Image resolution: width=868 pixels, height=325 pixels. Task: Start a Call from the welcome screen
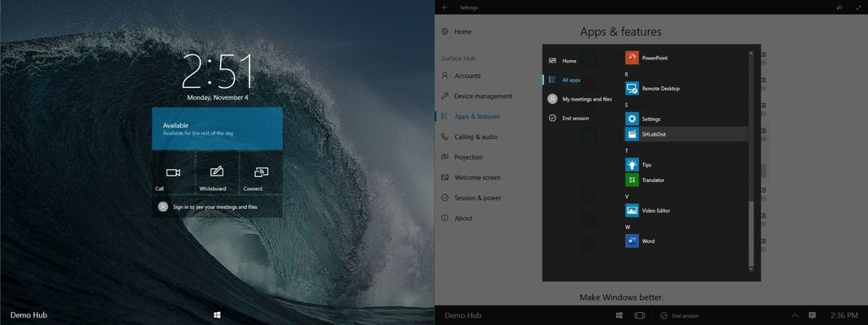173,173
